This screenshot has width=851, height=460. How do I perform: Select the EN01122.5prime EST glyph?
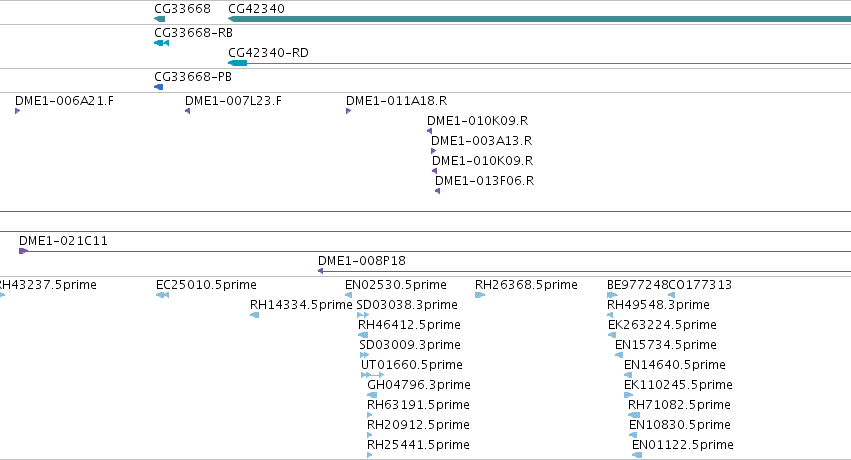[637, 455]
